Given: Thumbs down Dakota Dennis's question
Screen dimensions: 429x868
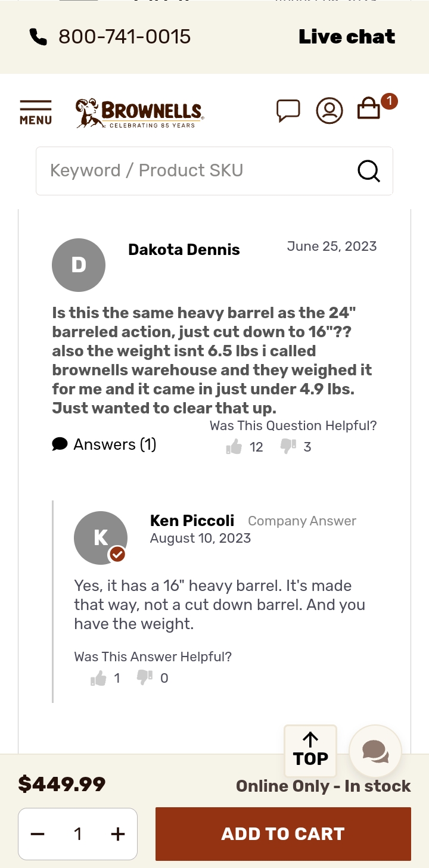Looking at the screenshot, I should click(288, 446).
